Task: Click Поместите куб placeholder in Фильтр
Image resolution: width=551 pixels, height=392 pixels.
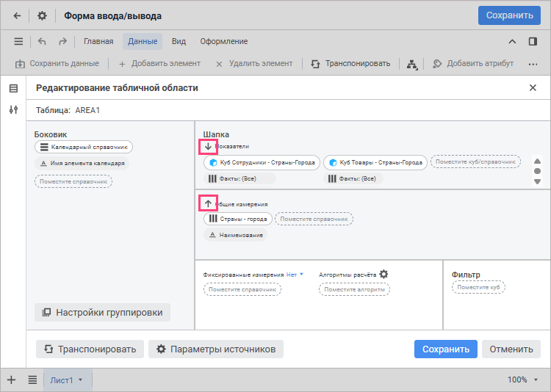Action: (x=478, y=287)
